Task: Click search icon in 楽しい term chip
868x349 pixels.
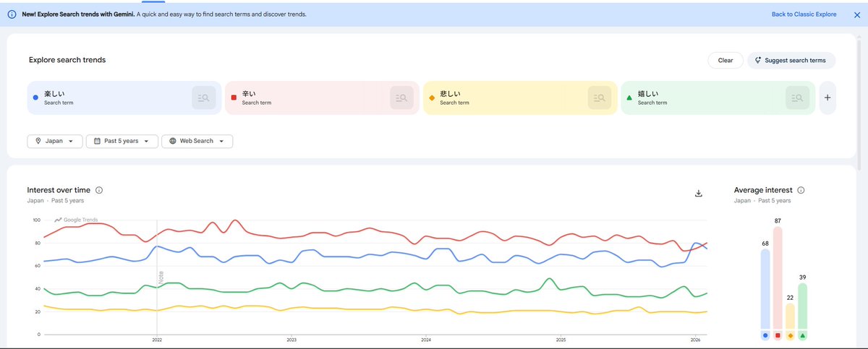Action: coord(204,98)
